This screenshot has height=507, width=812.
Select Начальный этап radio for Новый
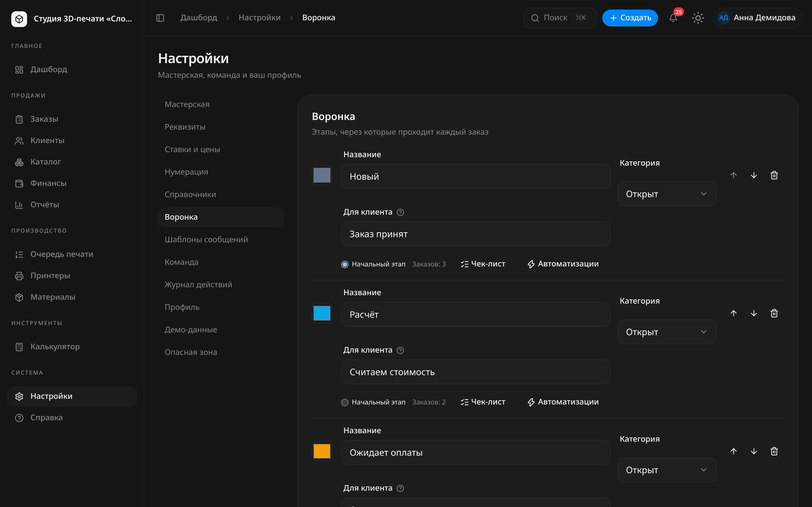point(345,264)
